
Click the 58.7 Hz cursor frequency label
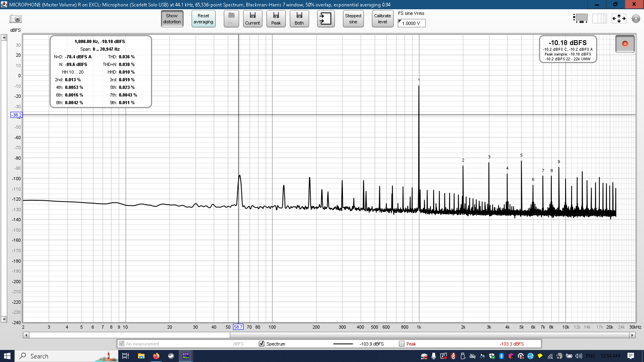pos(238,327)
